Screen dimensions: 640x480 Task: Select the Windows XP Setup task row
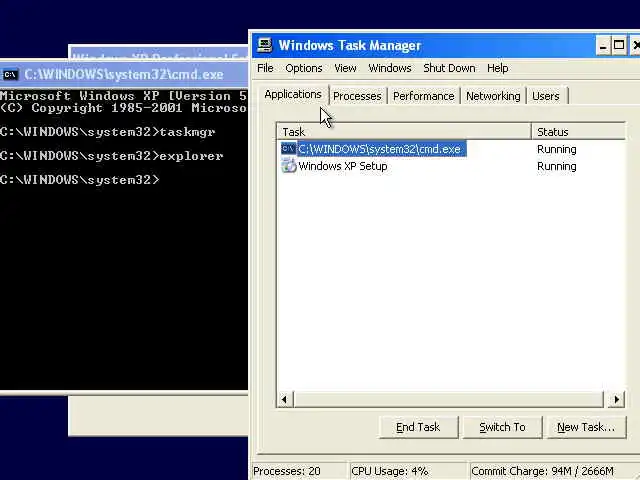(451, 166)
